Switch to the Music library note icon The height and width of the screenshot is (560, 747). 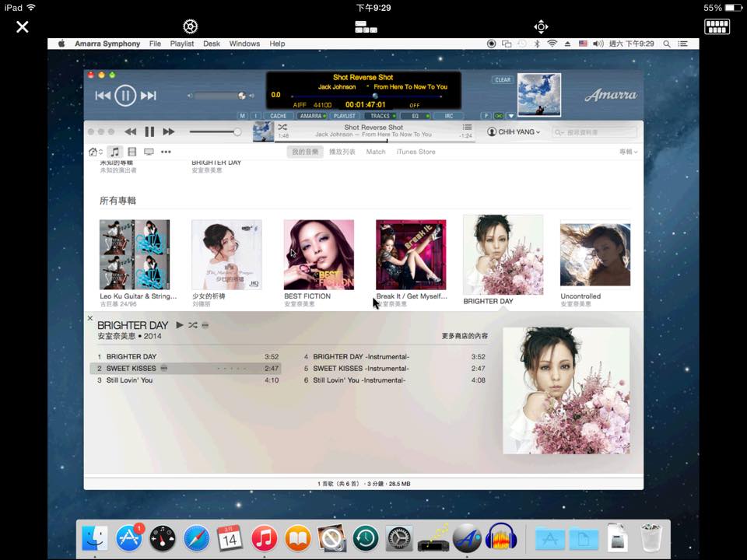[115, 152]
